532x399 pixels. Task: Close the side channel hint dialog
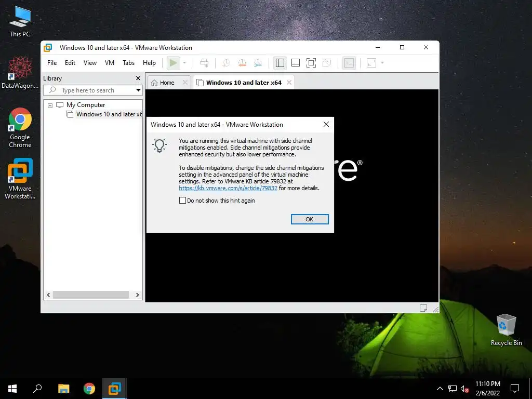point(326,125)
